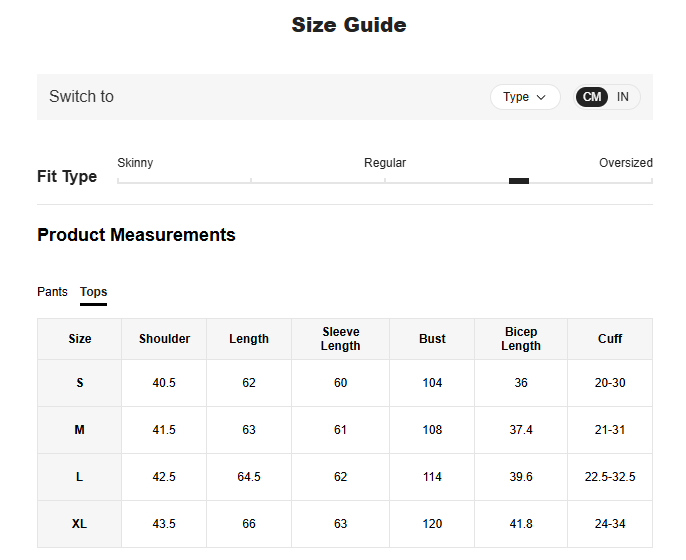Click the Bicep Length column header
The height and width of the screenshot is (560, 686).
pos(520,339)
